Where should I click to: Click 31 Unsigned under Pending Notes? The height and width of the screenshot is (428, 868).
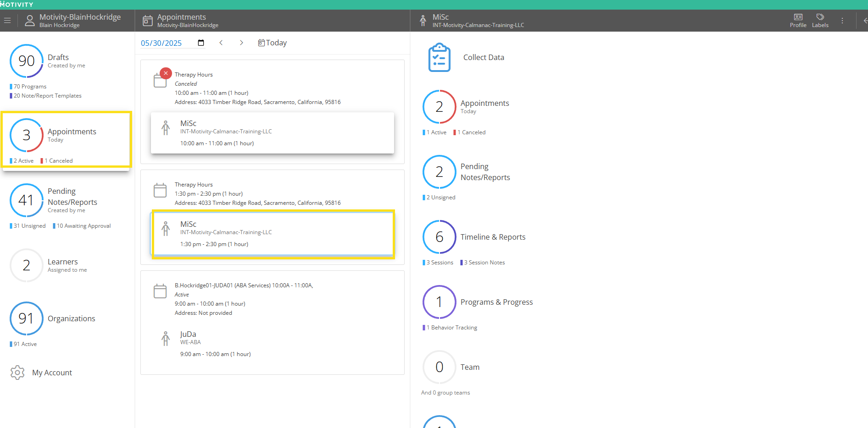tap(28, 226)
